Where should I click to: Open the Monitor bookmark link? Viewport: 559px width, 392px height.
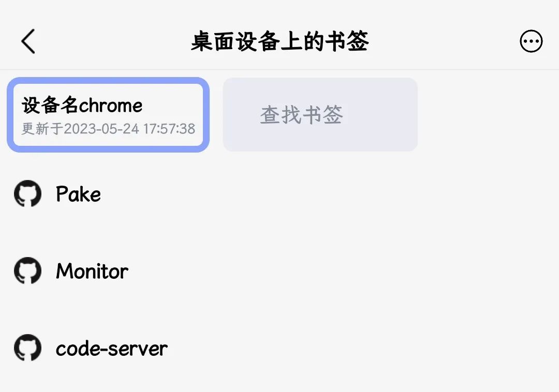click(x=91, y=270)
